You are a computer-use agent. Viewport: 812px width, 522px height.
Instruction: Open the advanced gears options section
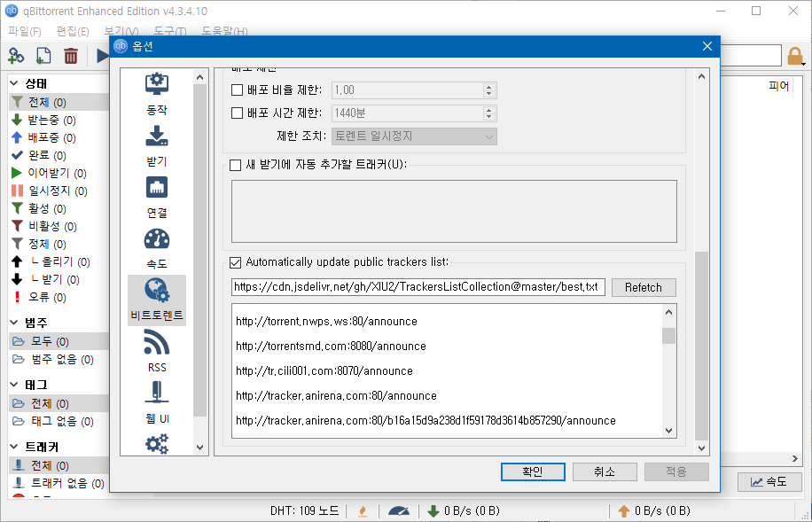coord(156,443)
